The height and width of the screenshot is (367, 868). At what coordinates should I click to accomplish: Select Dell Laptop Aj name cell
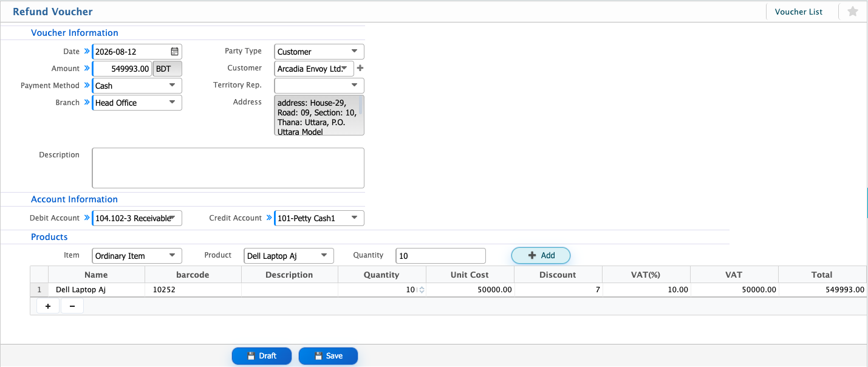96,290
